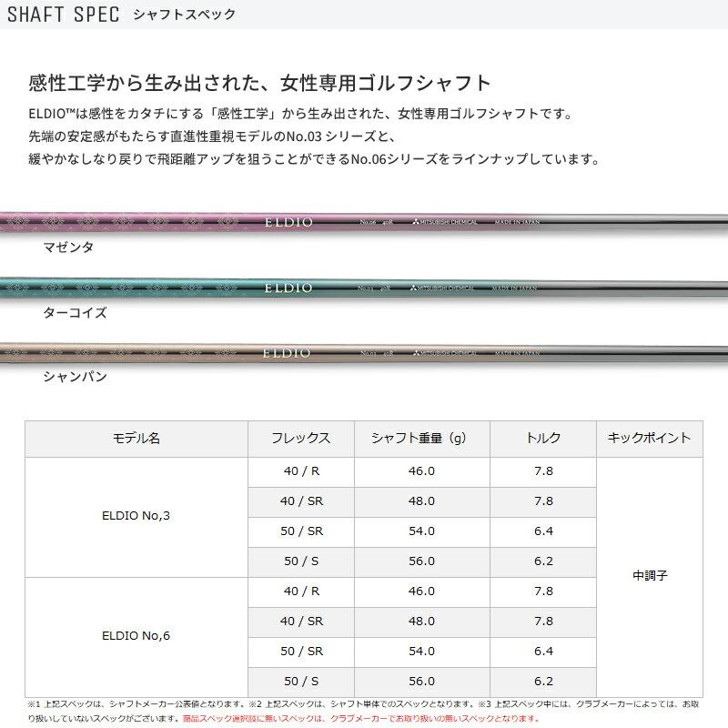
Task: Click the Mitsubishi Chemical logo on magenta shaft
Action: point(445,222)
